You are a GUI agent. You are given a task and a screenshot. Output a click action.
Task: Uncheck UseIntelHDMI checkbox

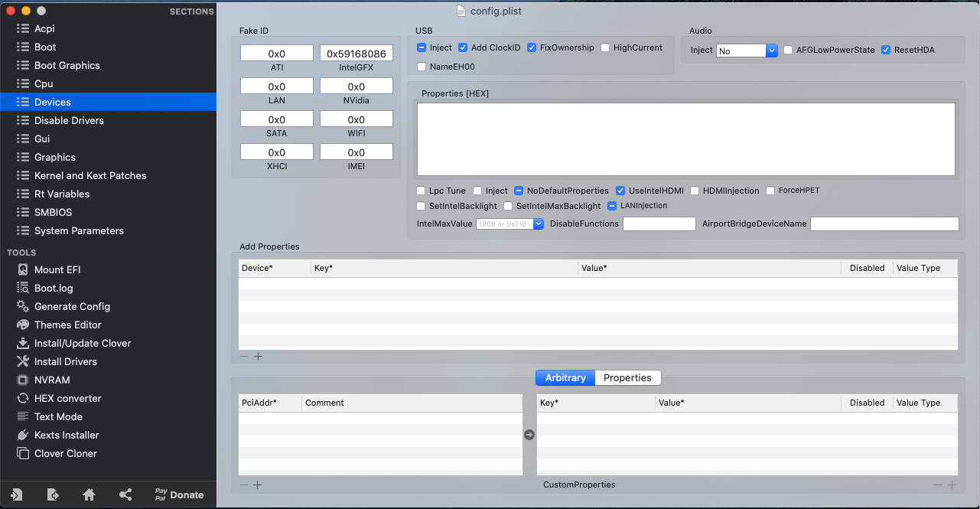pos(620,191)
